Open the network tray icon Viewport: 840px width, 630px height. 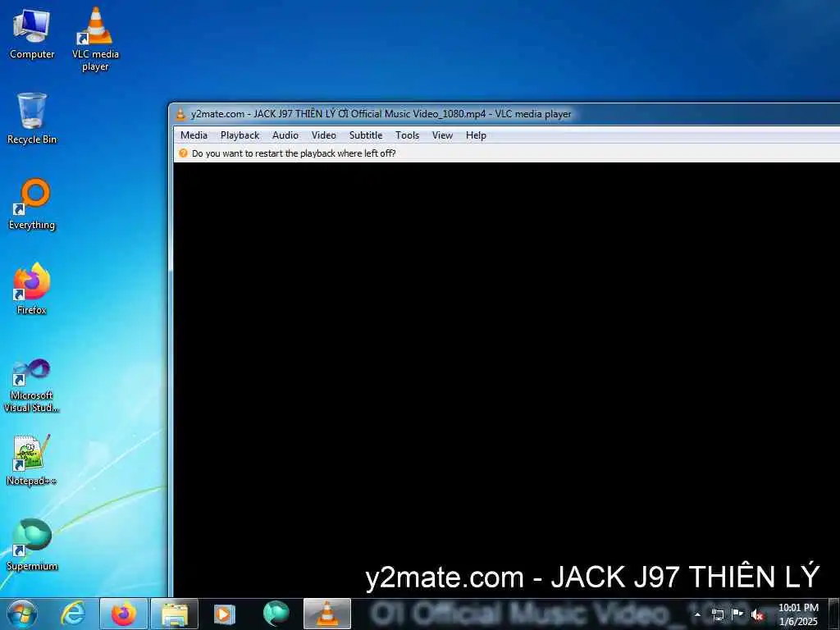[x=717, y=614]
